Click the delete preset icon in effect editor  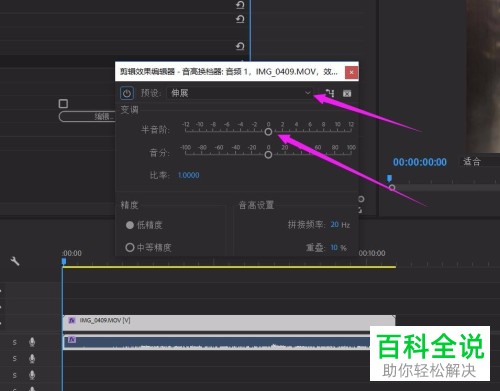point(347,93)
